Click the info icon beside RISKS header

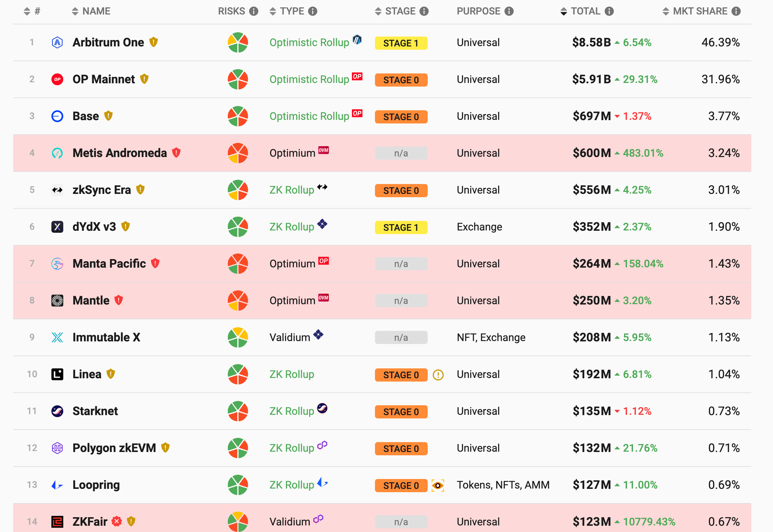(x=254, y=11)
